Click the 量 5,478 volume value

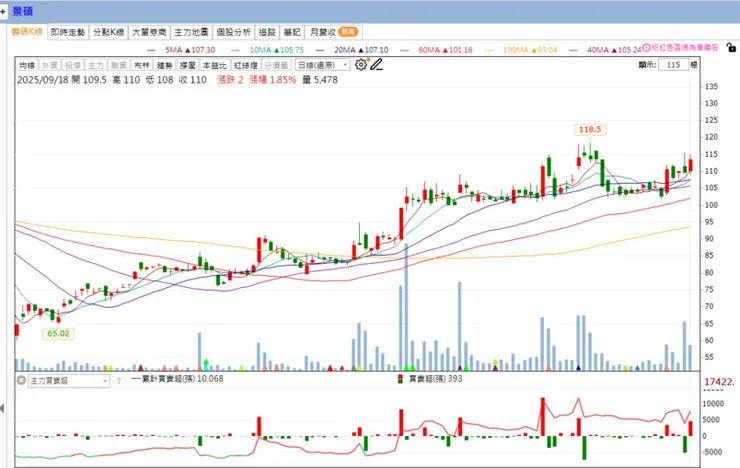pos(320,80)
